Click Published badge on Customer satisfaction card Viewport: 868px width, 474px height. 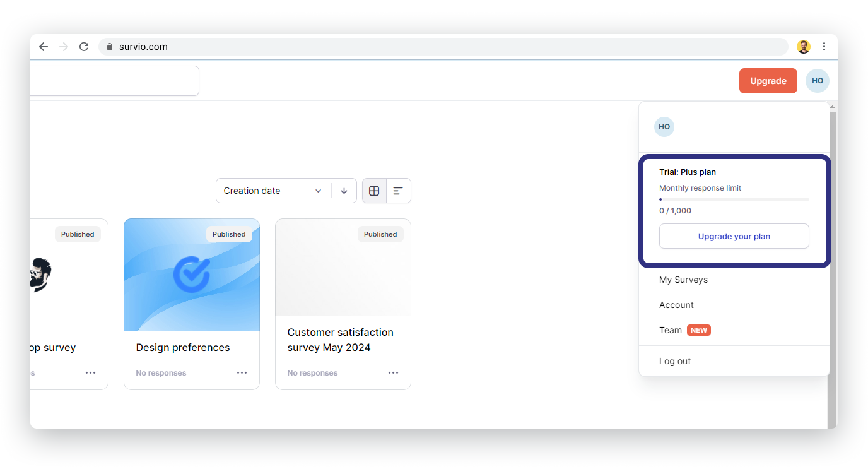[x=380, y=234]
